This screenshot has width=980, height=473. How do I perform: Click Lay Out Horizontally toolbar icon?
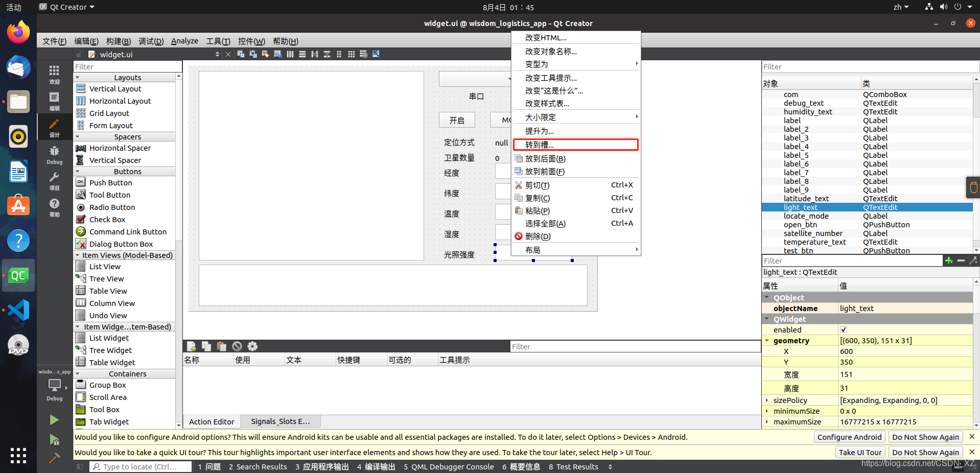click(x=290, y=54)
